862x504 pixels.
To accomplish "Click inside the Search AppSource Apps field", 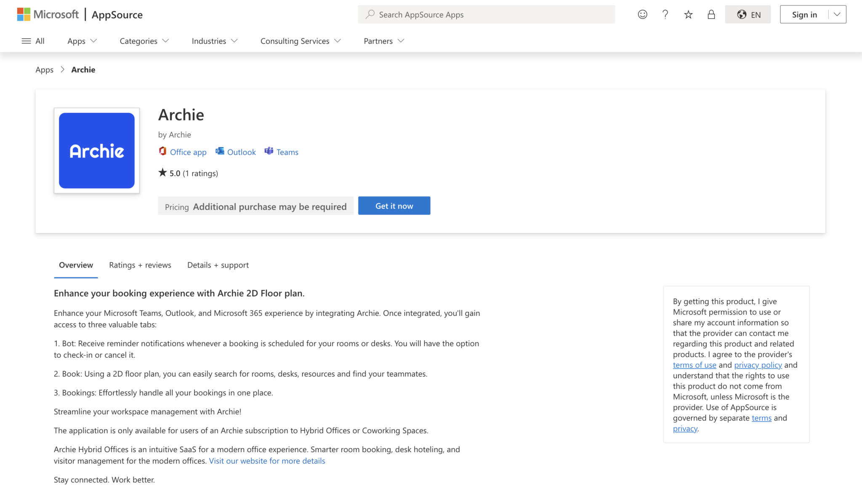I will [x=463, y=14].
